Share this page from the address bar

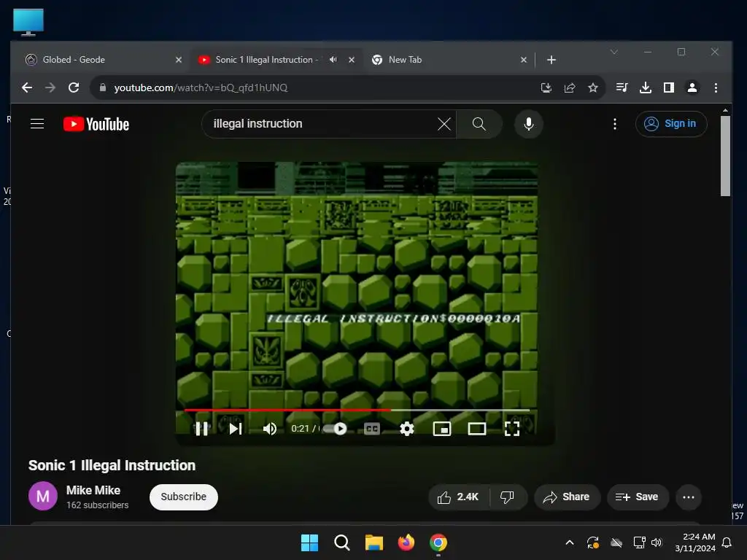click(569, 87)
